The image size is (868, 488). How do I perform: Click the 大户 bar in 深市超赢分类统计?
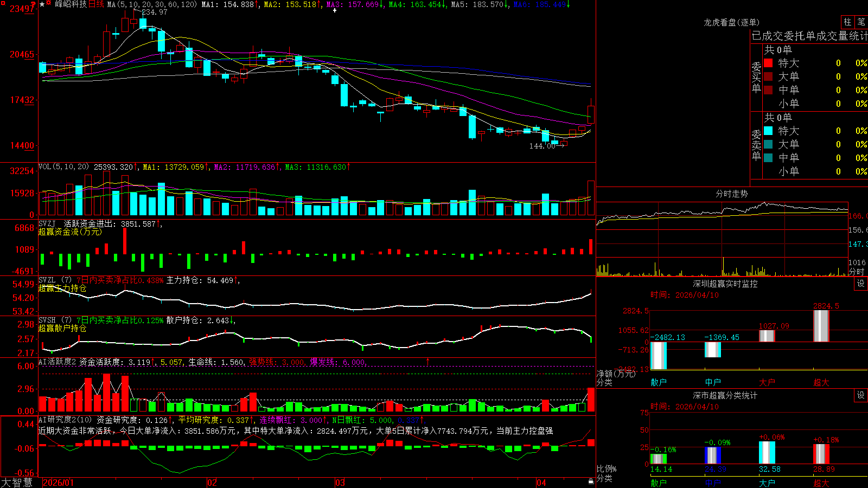point(767,453)
